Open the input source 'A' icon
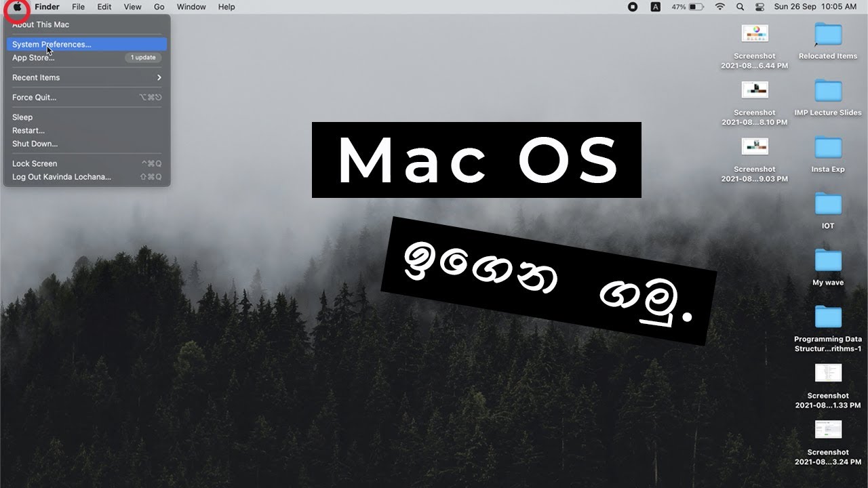 (655, 7)
